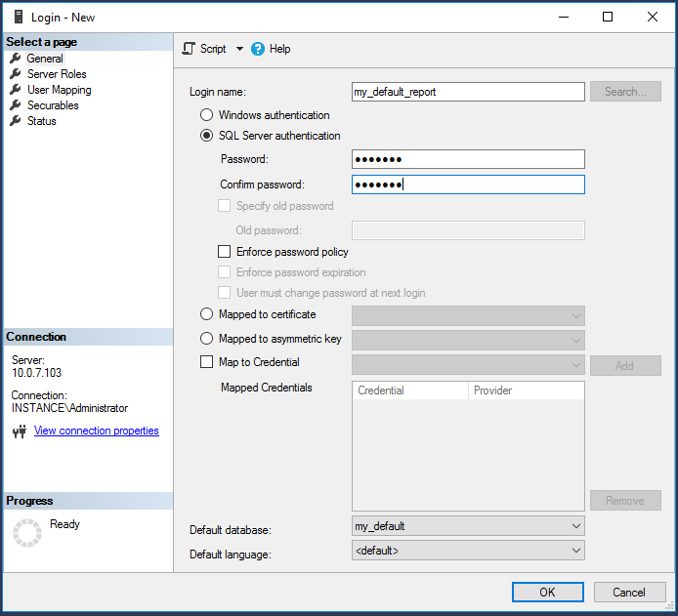Switch to the User Mapping page
This screenshot has height=616, width=678.
point(59,90)
